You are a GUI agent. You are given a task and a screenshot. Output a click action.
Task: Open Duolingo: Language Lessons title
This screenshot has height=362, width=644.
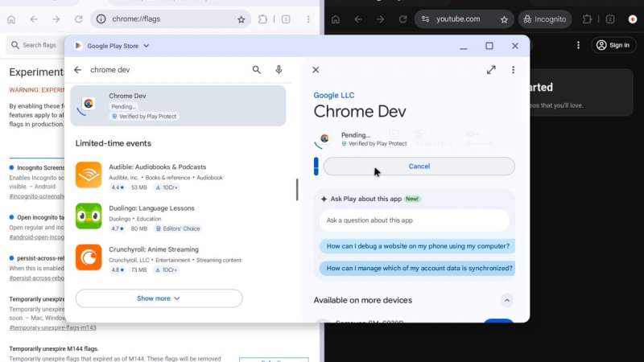pos(151,208)
